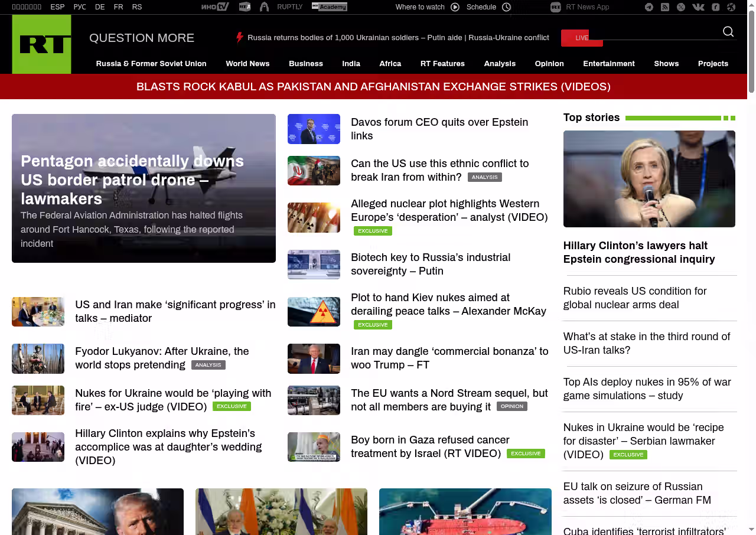Select the Opinion menu item
Viewport: 756px width, 535px height.
point(549,64)
